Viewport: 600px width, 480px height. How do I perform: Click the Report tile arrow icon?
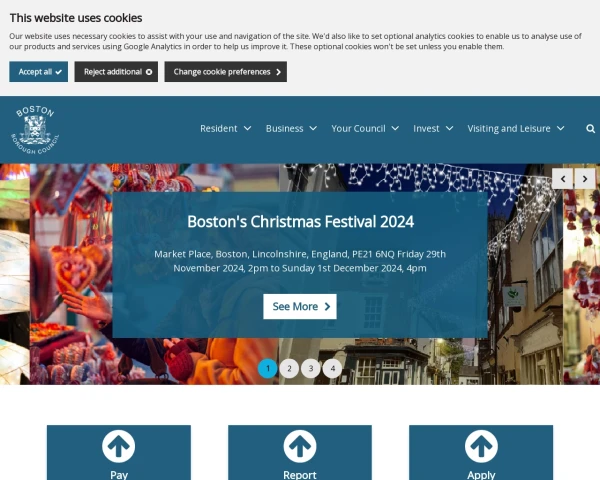300,446
